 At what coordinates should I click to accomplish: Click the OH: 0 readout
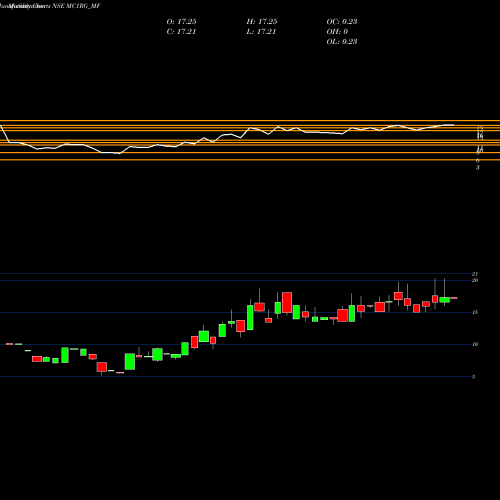[x=337, y=31]
